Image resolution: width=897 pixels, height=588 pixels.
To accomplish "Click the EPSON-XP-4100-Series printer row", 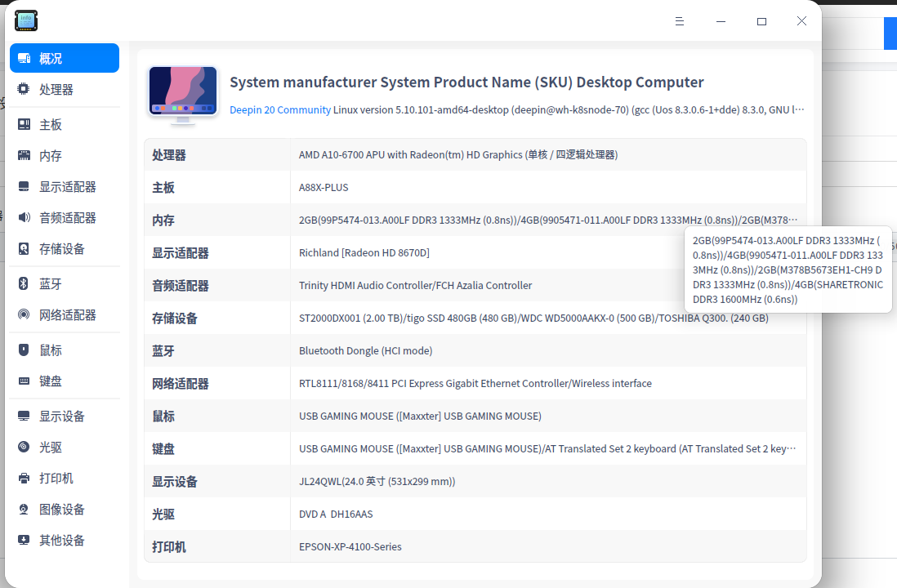I will (350, 546).
